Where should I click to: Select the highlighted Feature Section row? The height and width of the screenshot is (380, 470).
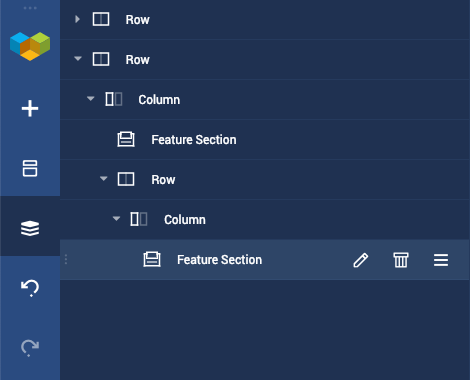point(265,260)
